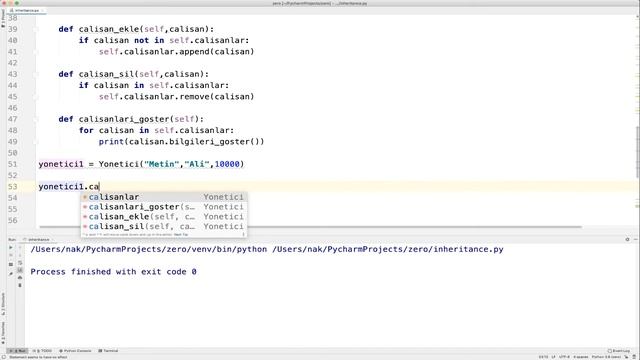The height and width of the screenshot is (360, 640).
Task: Fold calisanlari_goster method at line 47
Action: [36, 119]
